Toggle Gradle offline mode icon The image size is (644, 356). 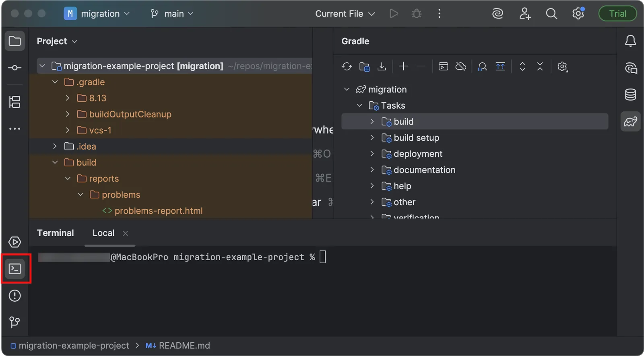[461, 67]
